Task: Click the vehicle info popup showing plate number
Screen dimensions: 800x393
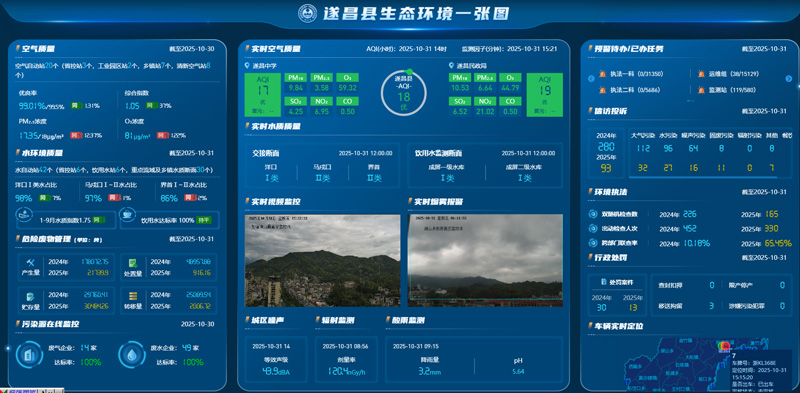Action: 761,371
